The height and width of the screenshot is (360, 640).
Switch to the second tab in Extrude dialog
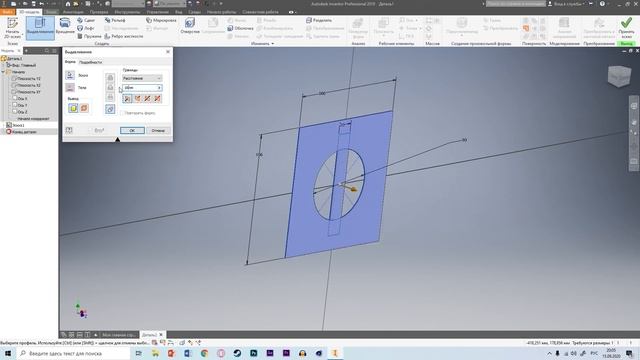(90, 62)
